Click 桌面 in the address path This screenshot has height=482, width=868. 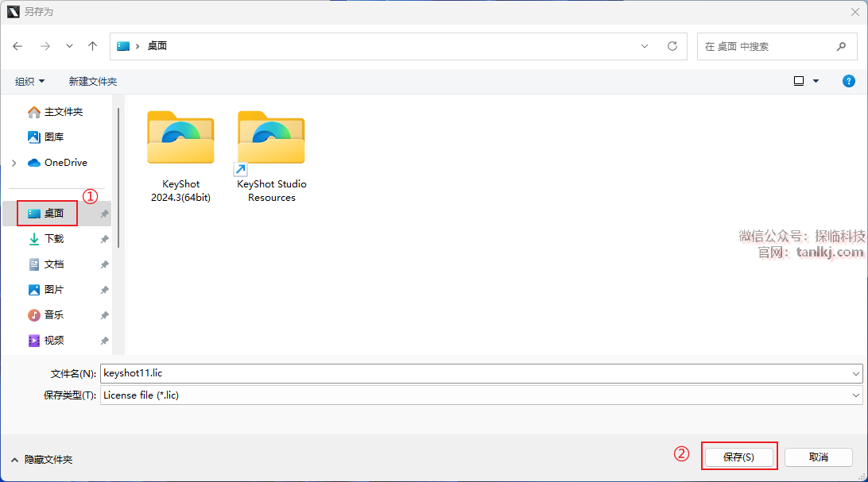[157, 46]
